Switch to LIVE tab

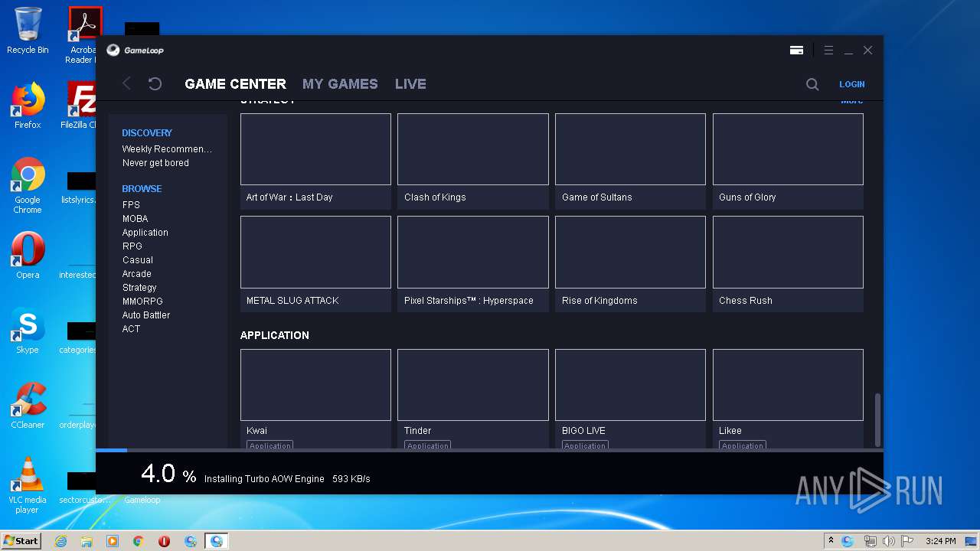tap(410, 84)
